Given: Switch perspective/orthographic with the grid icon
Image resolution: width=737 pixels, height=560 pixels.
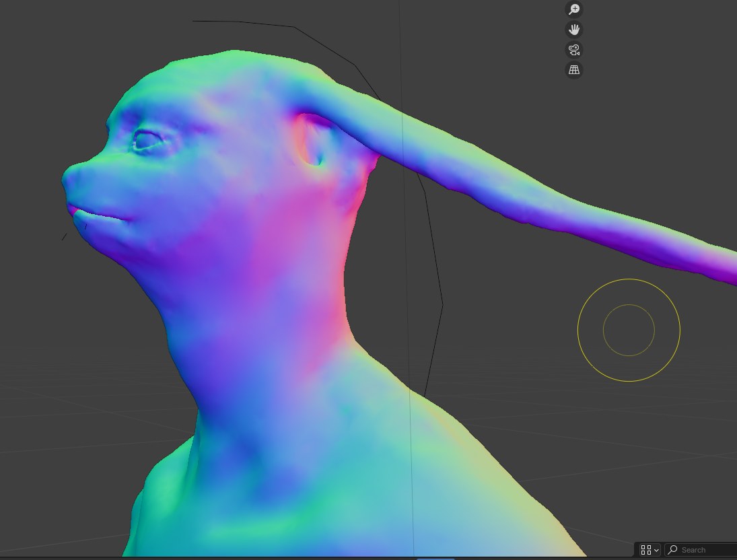Looking at the screenshot, I should (x=574, y=70).
